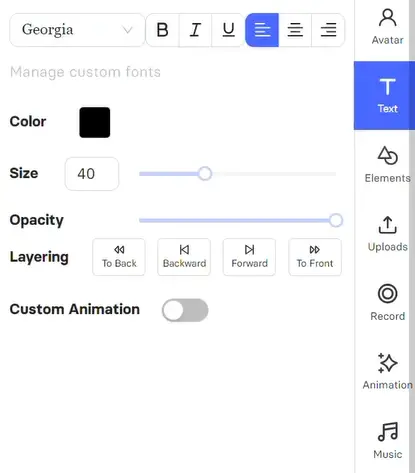Image resolution: width=415 pixels, height=473 pixels.
Task: Open the black Color swatch
Action: click(x=95, y=122)
